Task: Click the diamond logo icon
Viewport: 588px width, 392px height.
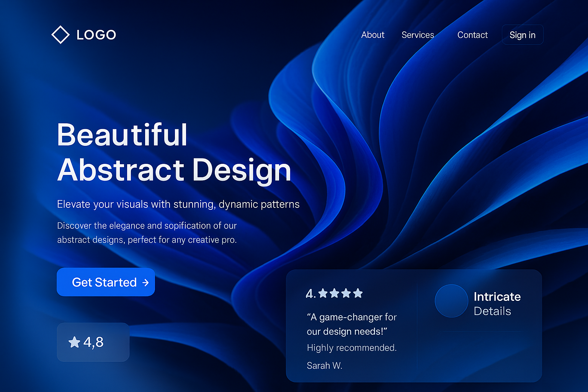Action: (60, 35)
